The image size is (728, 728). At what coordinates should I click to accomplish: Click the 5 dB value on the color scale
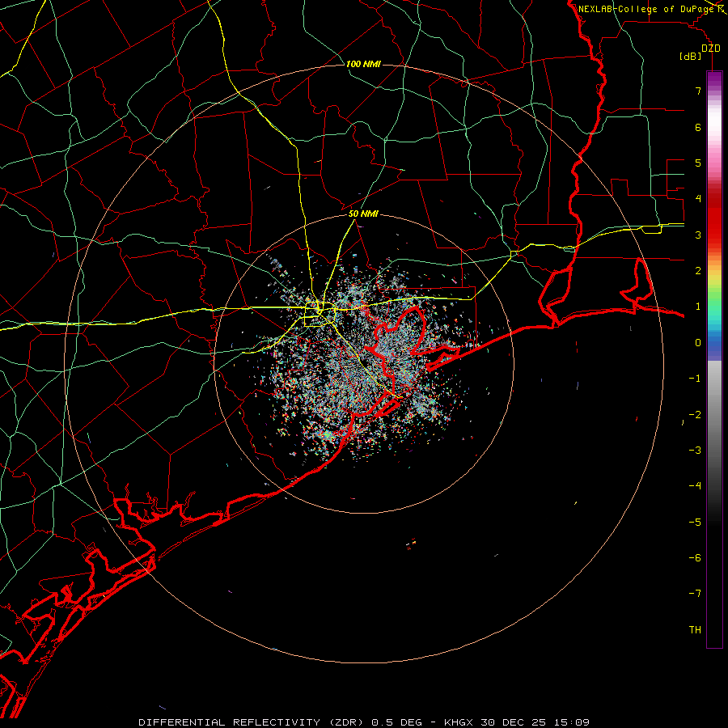pyautogui.click(x=698, y=163)
